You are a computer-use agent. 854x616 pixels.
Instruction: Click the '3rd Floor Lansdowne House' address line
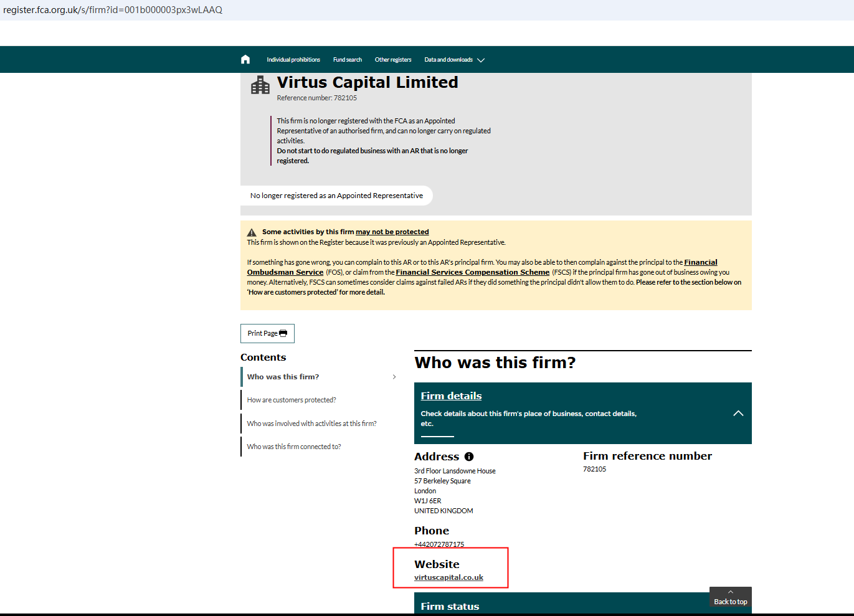tap(455, 471)
